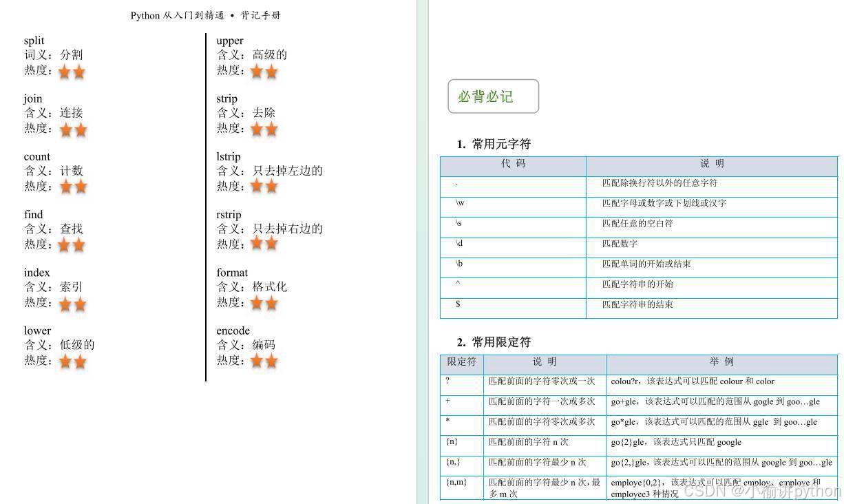Screen dimensions: 844x504
Task: Select the word 'upper'
Action: pos(229,41)
